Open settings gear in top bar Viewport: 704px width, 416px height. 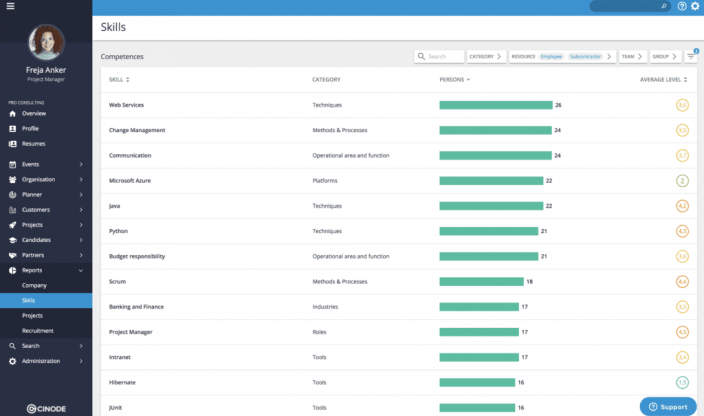click(x=695, y=6)
